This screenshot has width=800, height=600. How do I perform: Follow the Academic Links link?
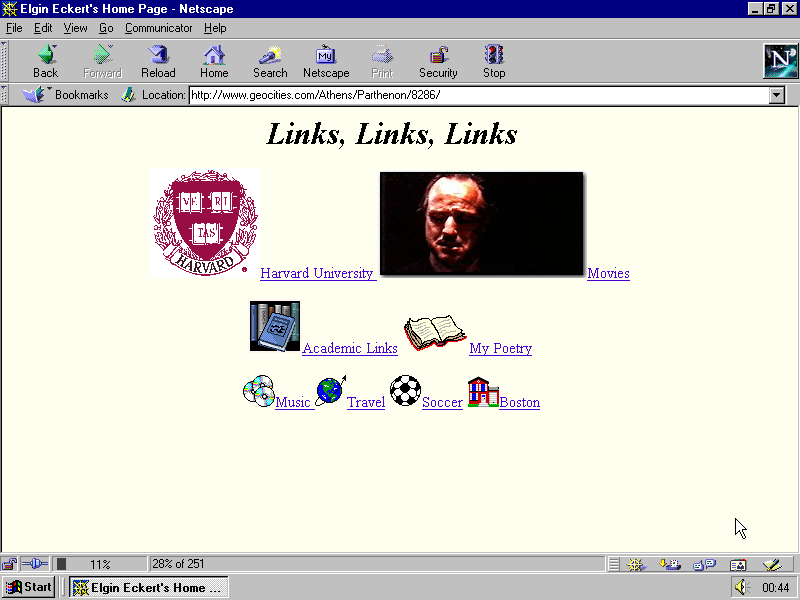pyautogui.click(x=350, y=348)
